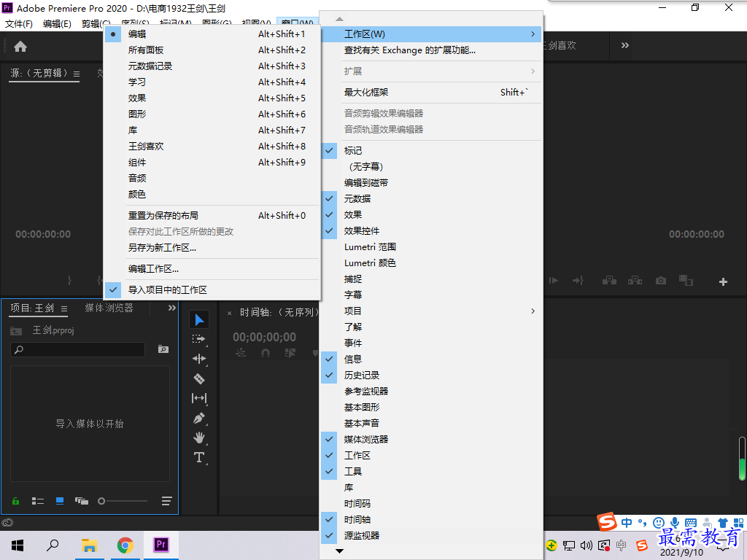The width and height of the screenshot is (747, 560).
Task: Switch project panel to freeform view
Action: (x=82, y=501)
